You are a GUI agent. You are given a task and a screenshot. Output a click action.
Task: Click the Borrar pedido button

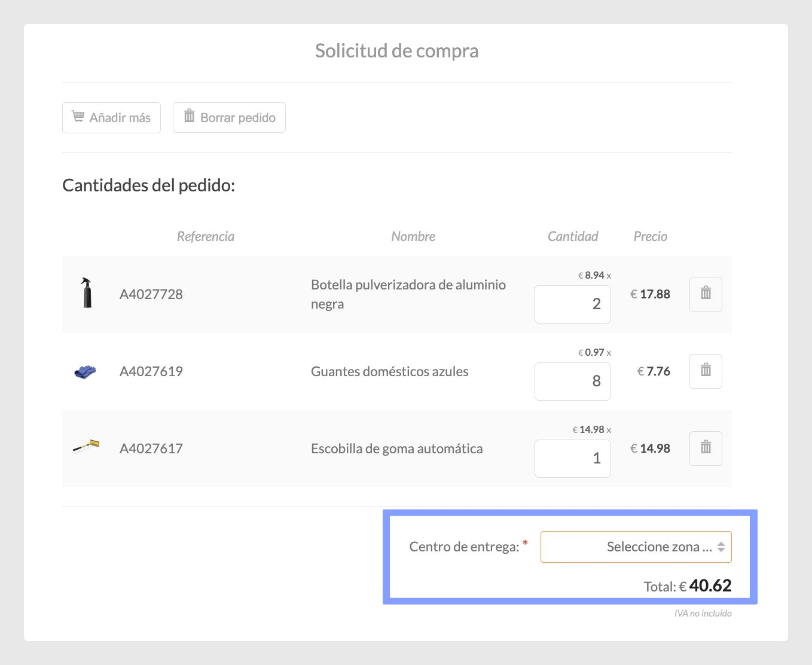click(229, 117)
